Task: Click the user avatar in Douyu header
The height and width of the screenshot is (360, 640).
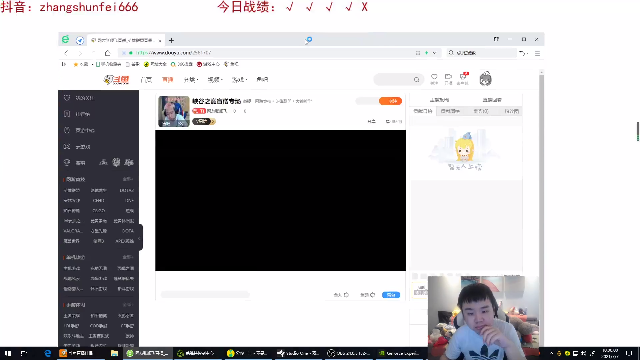Action: click(x=485, y=78)
